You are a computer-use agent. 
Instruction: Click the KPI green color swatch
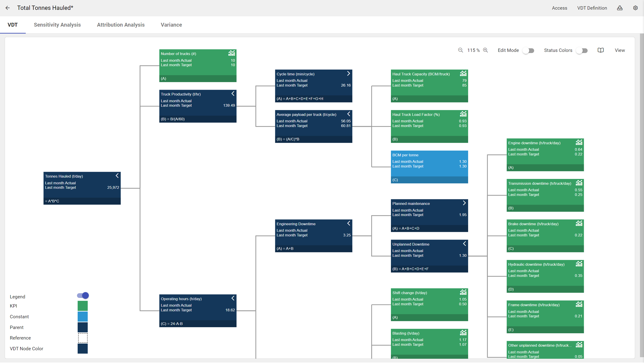[x=83, y=306]
